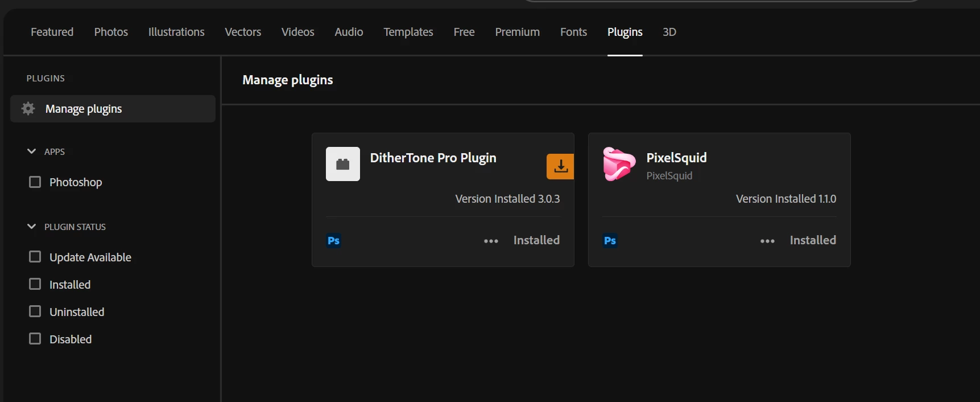This screenshot has height=402, width=980.
Task: Enable the Update Available filter
Action: (35, 257)
